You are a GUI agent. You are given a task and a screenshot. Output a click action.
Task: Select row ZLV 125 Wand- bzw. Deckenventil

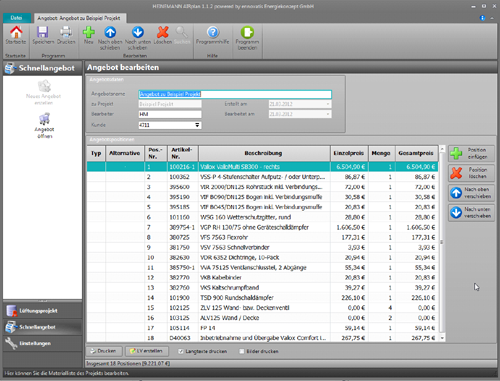coord(262,308)
